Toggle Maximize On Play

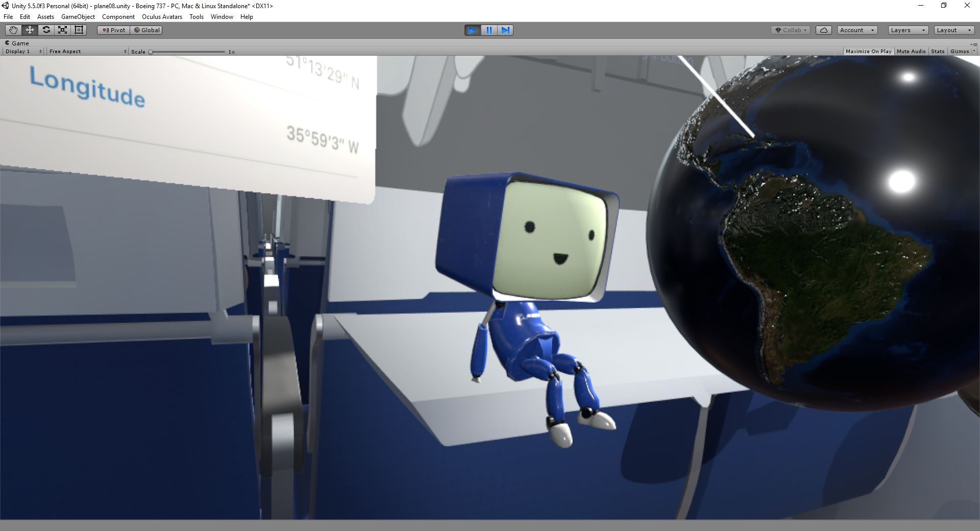point(868,52)
